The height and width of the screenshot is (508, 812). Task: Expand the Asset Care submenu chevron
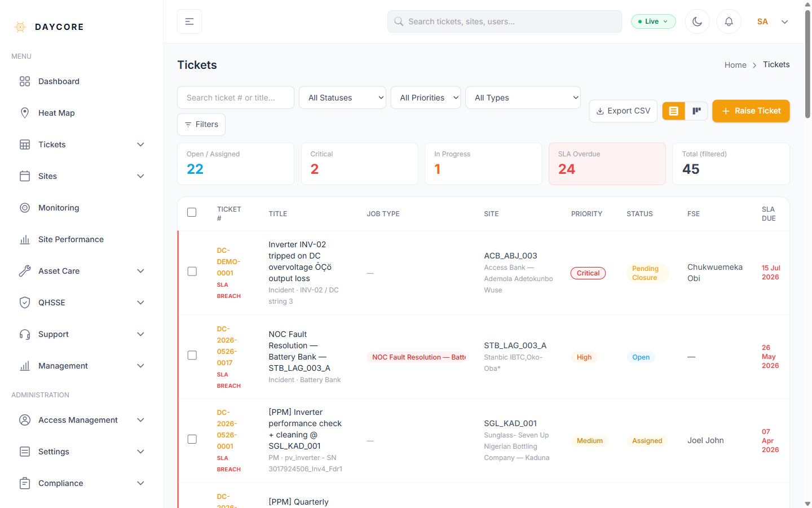[141, 271]
